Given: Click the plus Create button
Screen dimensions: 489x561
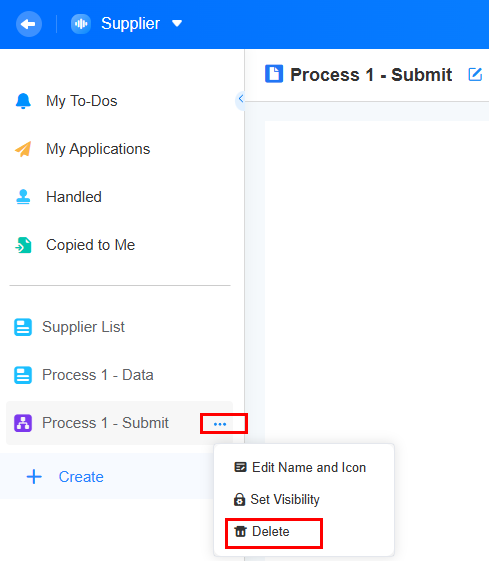Looking at the screenshot, I should coord(65,477).
